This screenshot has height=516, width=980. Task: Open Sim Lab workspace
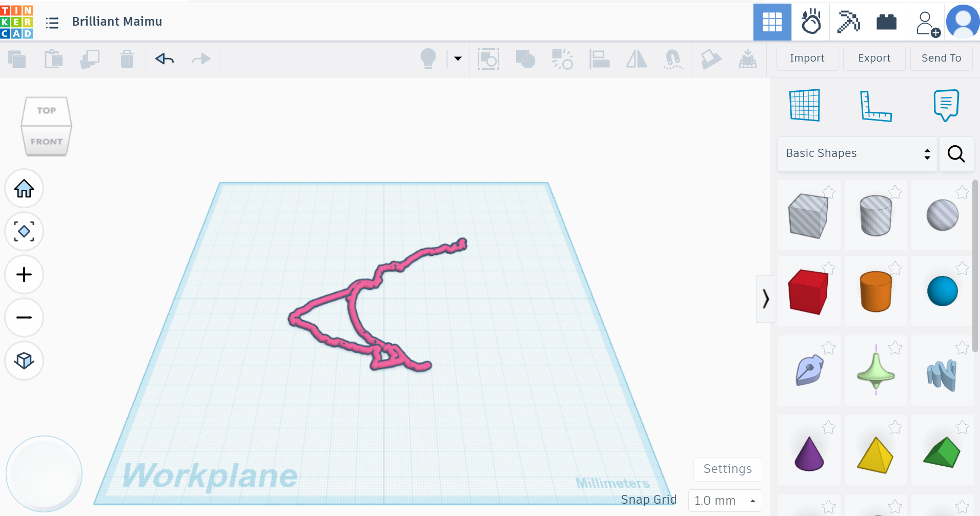pos(811,22)
